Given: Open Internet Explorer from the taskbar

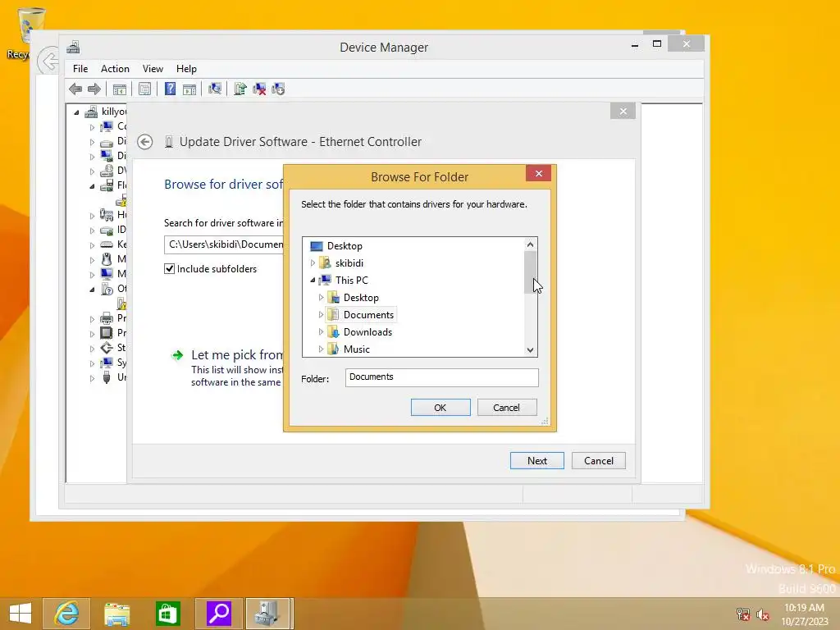Looking at the screenshot, I should click(x=66, y=614).
